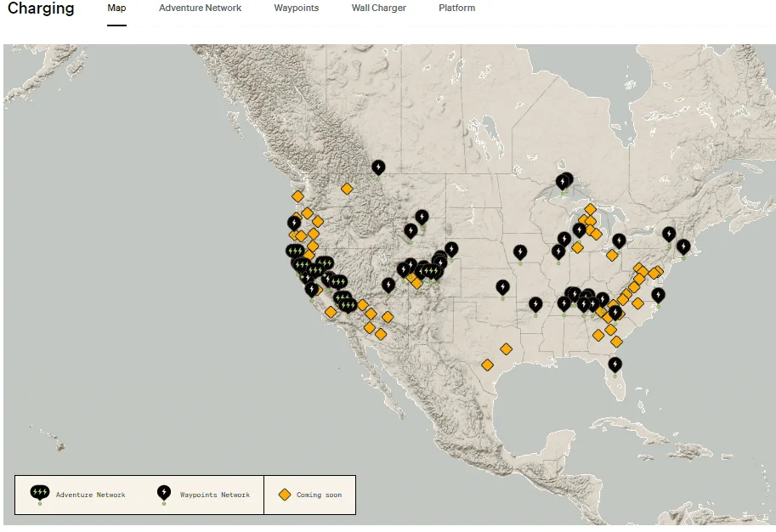This screenshot has width=776, height=532.
Task: Click the Coming soon legend label
Action: pos(320,495)
